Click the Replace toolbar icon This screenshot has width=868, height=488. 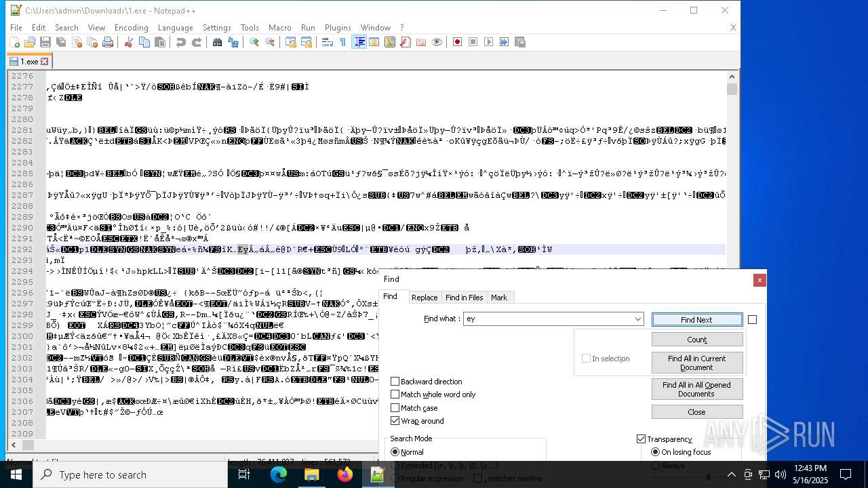click(233, 42)
